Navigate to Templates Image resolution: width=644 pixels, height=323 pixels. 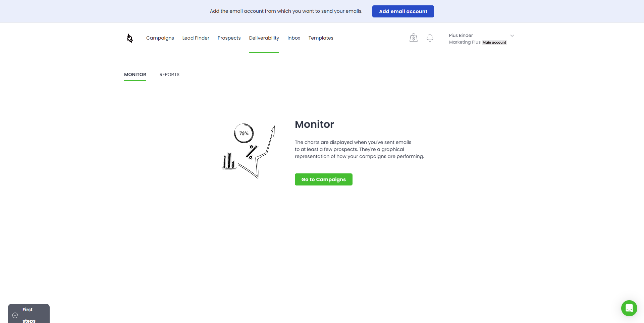point(321,38)
